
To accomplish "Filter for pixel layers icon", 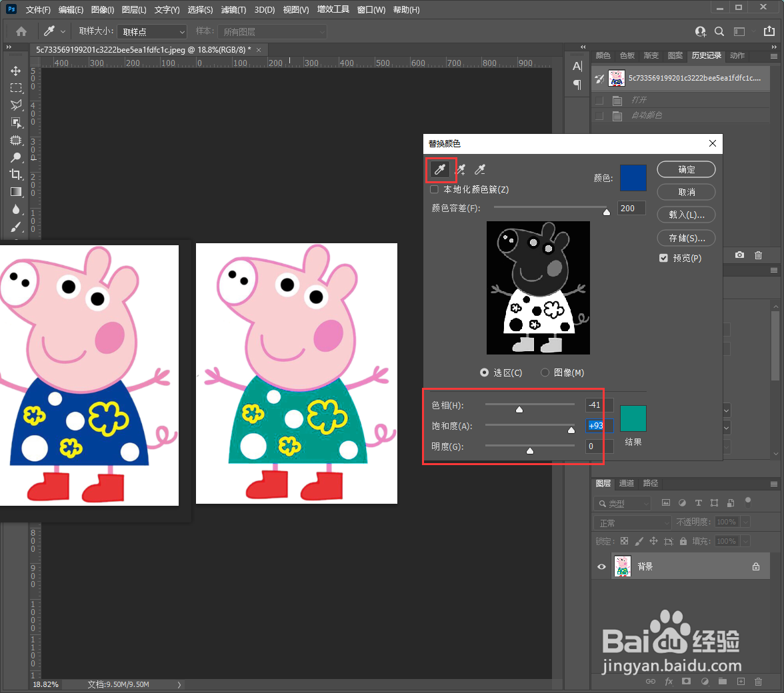I will 666,502.
